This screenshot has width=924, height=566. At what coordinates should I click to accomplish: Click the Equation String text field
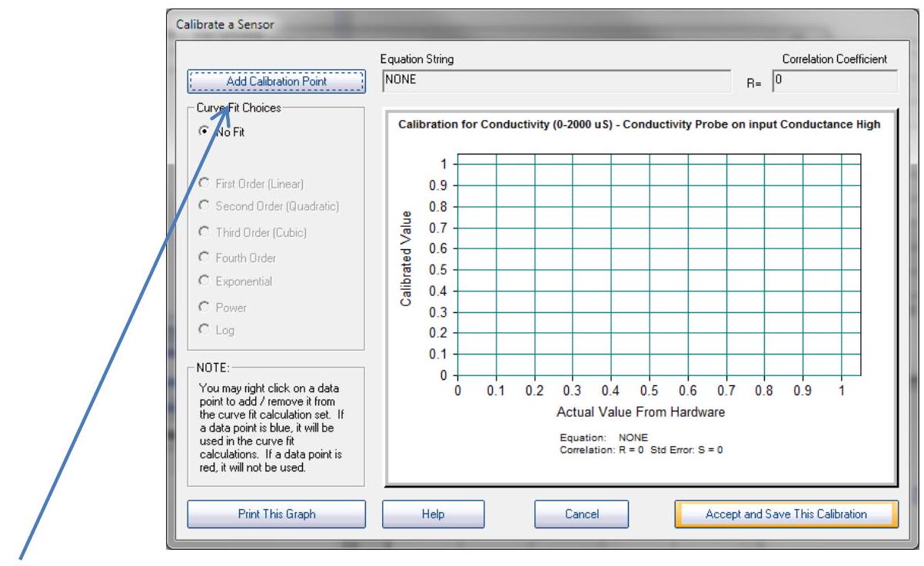click(556, 80)
